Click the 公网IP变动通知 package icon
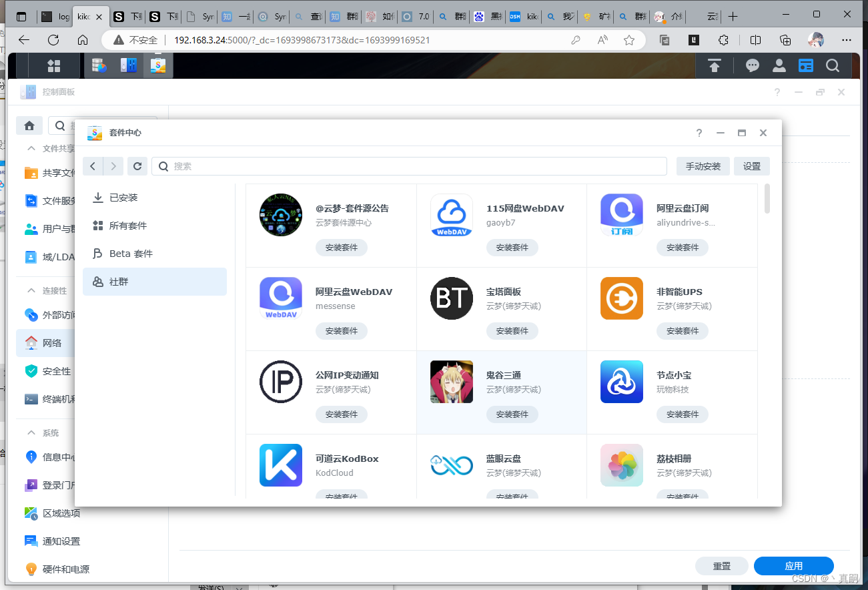This screenshot has height=590, width=868. pos(281,382)
